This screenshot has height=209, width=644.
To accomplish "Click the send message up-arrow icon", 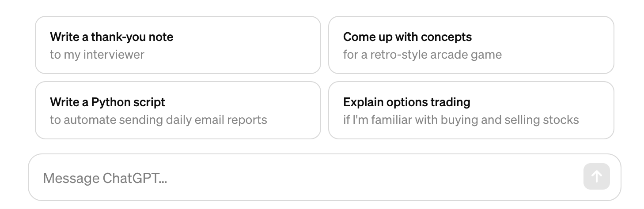I will 596,176.
